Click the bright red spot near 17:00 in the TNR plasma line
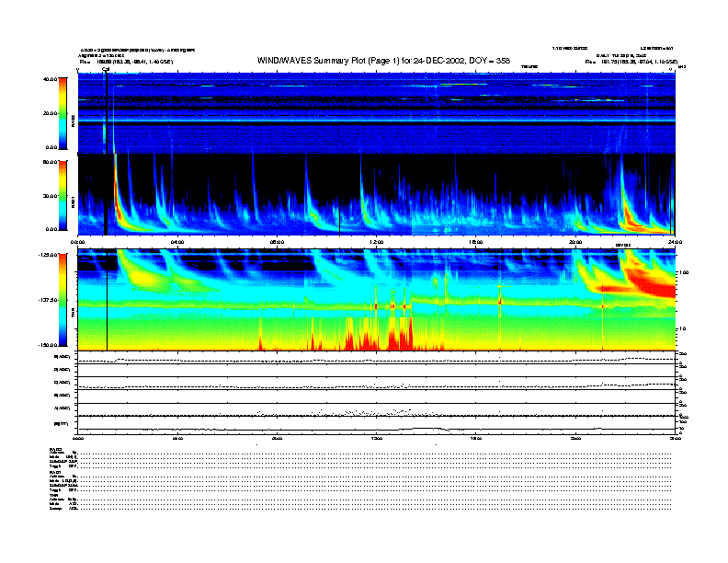 tap(500, 302)
